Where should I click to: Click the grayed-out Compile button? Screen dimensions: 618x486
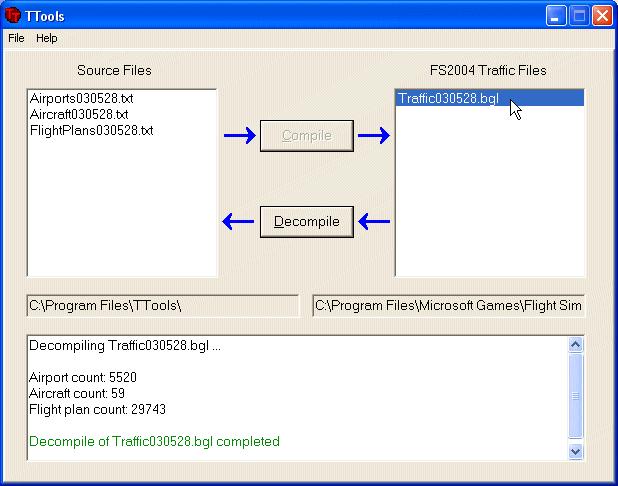pos(306,136)
